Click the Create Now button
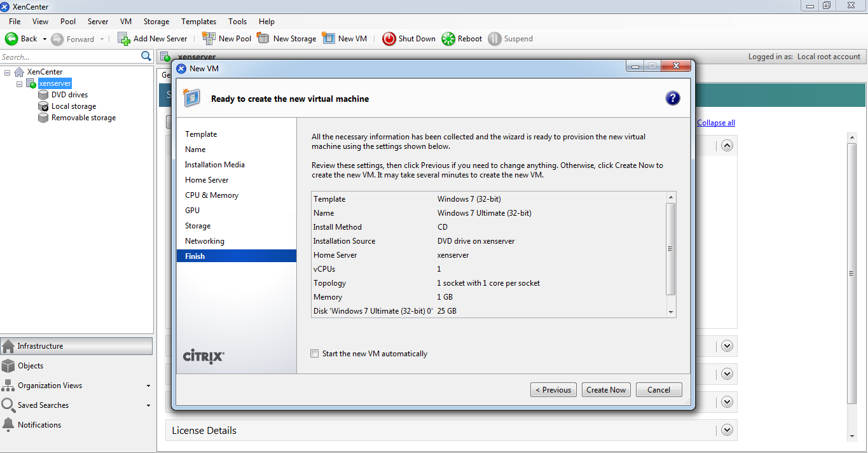The width and height of the screenshot is (868, 453). [x=606, y=390]
